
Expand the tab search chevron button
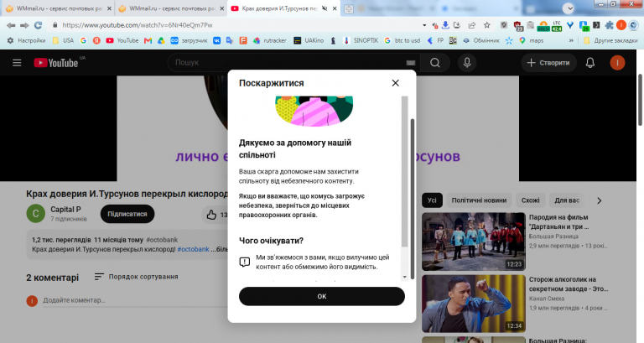(x=569, y=8)
